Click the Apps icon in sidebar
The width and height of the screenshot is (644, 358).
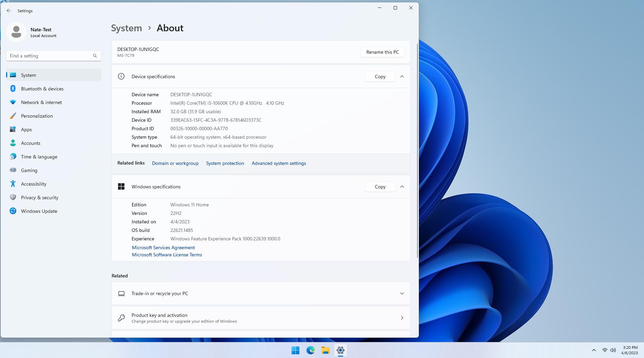point(13,129)
